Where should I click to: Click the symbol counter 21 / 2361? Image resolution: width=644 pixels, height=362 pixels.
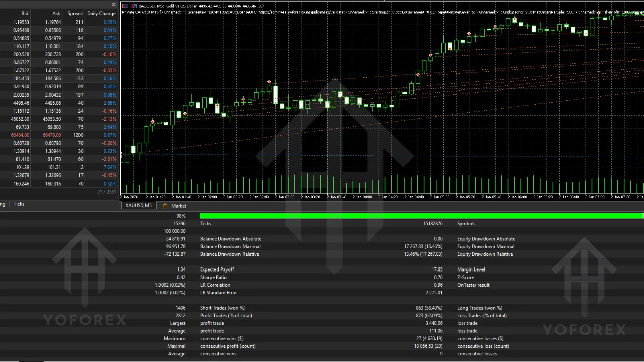[106, 192]
